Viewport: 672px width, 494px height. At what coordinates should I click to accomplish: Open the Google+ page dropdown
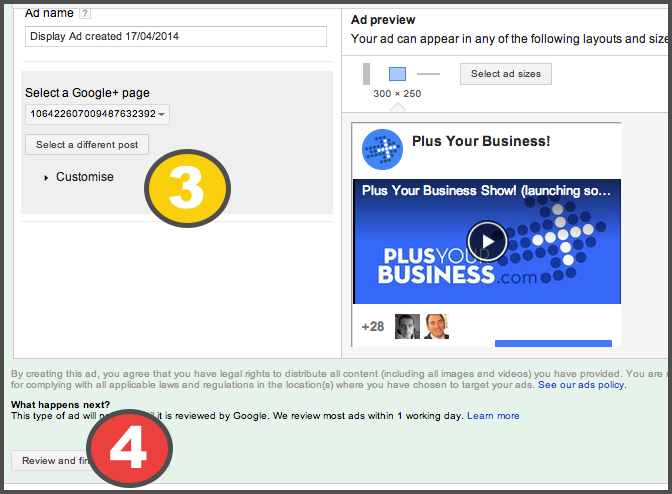point(97,114)
